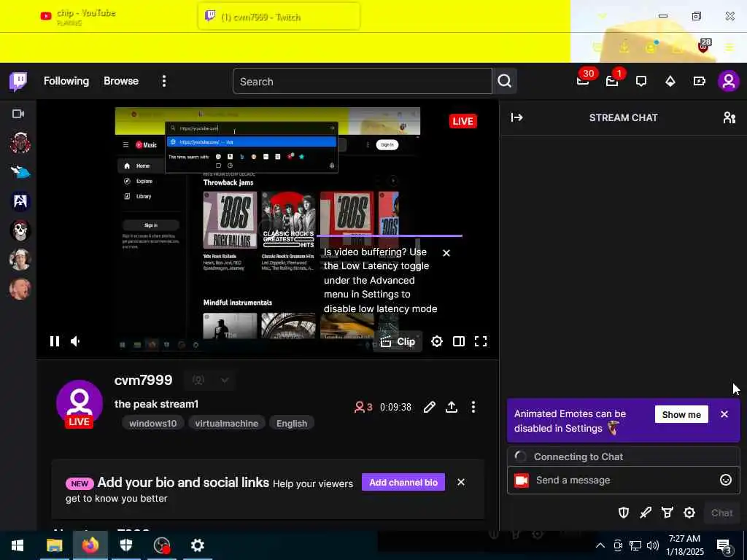
Task: Switch to the cvm7999 - Twitch tab
Action: 279,17
